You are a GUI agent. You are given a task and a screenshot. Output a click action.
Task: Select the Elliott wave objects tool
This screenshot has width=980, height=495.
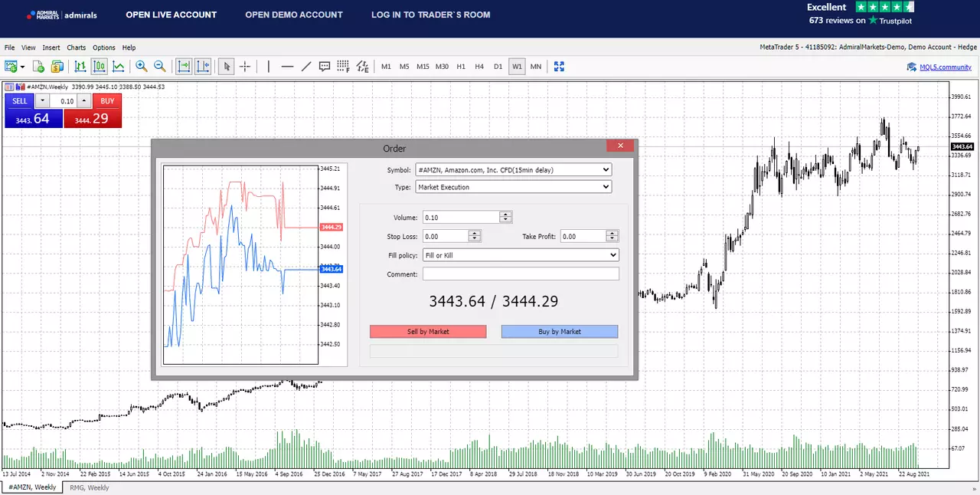[x=362, y=67]
